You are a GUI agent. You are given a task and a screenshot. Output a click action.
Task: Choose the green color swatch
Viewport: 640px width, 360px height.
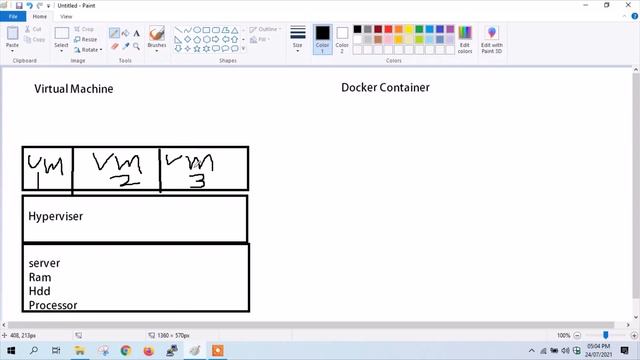419,29
